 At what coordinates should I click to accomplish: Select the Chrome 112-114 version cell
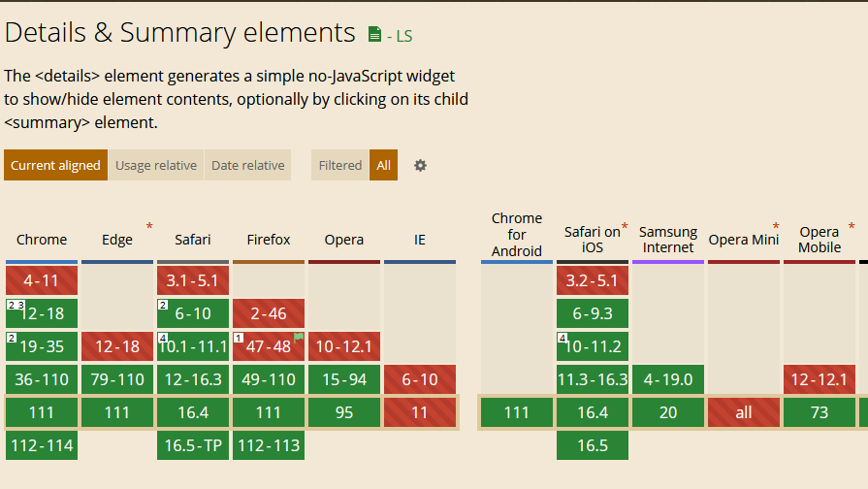pos(42,446)
